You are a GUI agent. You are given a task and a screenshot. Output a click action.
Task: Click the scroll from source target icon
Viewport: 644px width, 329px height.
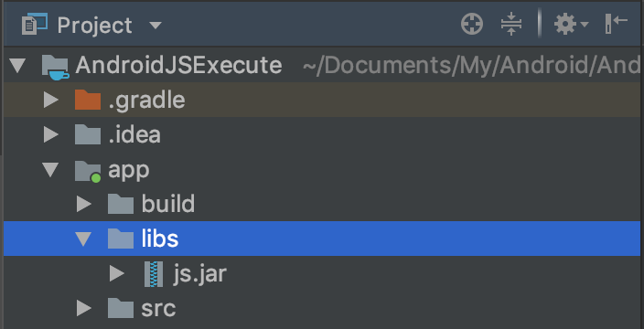click(x=472, y=24)
